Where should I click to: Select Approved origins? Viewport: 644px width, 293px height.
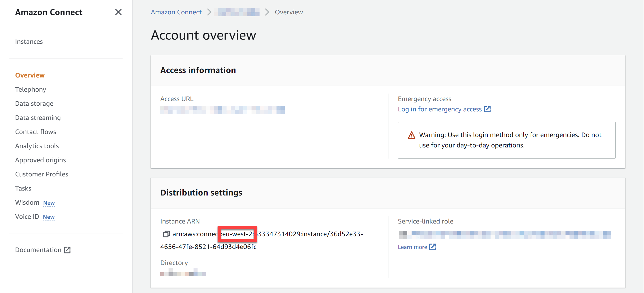click(41, 160)
